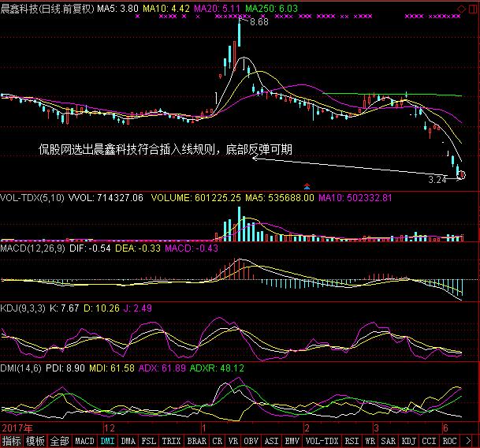
Task: Click the J: 2.49 value
Action: 137,308
